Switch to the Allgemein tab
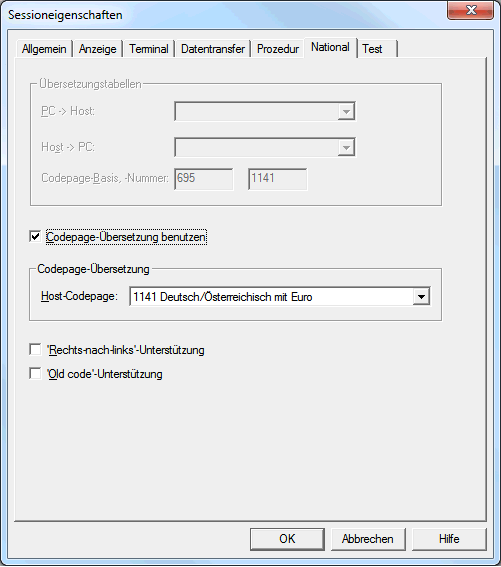The height and width of the screenshot is (567, 501). tap(44, 49)
